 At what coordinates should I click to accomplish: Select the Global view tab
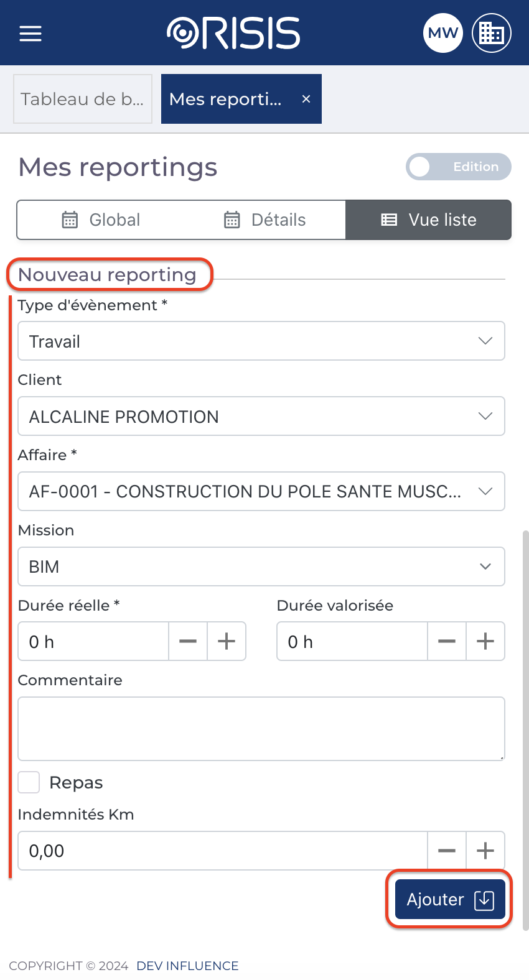[101, 220]
